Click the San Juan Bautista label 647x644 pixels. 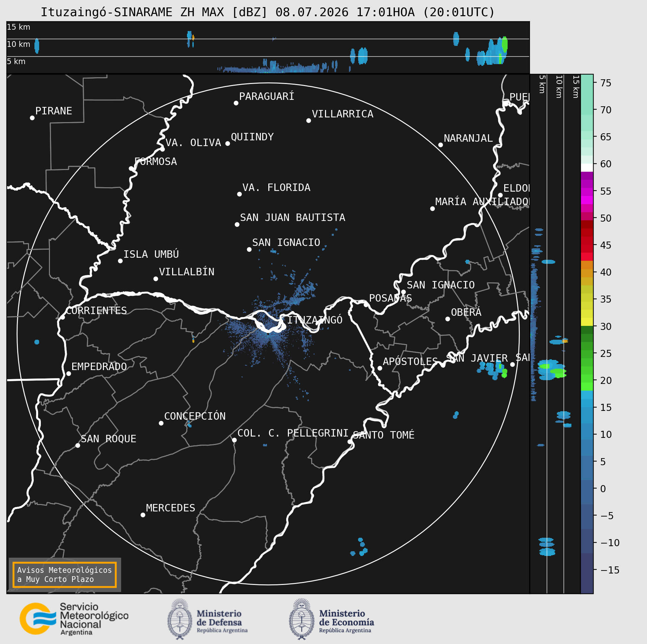click(293, 218)
